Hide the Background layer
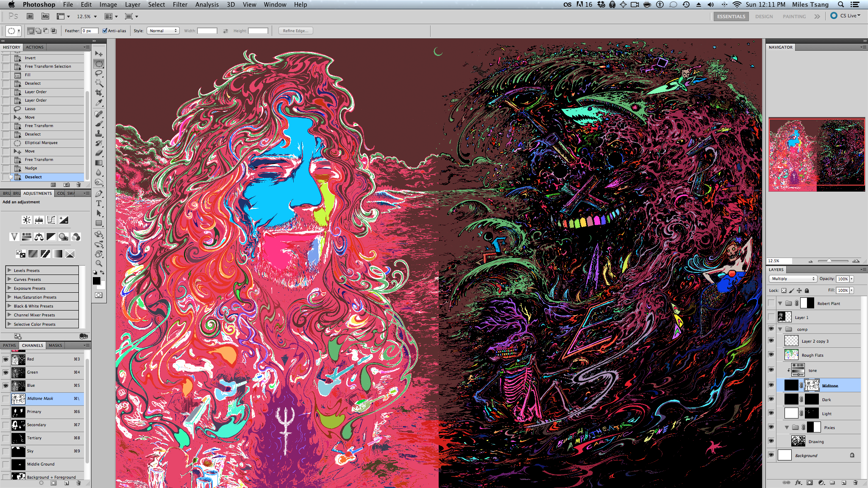Image resolution: width=868 pixels, height=488 pixels. coord(771,455)
